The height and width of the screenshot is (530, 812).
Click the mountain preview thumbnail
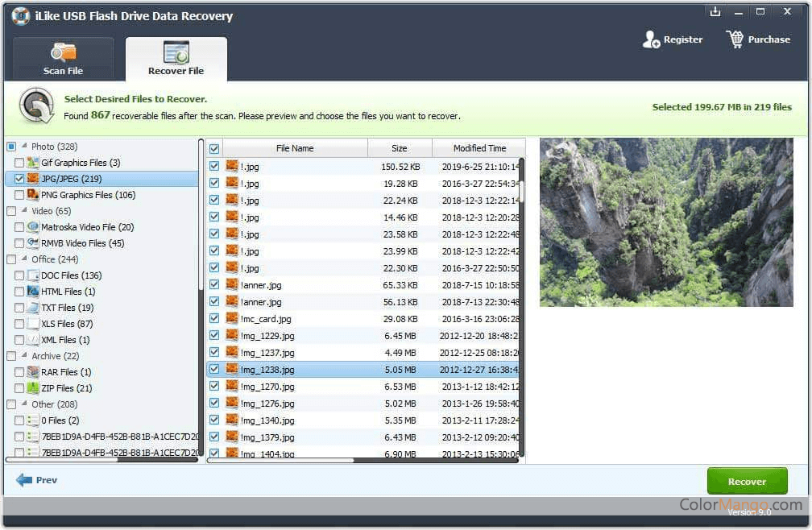coord(666,223)
